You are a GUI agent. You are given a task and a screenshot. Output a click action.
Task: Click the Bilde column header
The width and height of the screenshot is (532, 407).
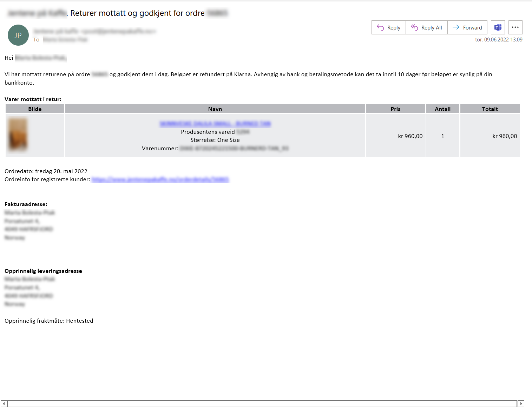coord(35,109)
